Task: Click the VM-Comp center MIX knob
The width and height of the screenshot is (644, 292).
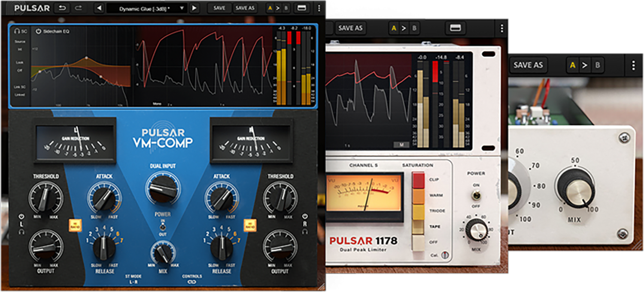Action: pyautogui.click(x=163, y=253)
